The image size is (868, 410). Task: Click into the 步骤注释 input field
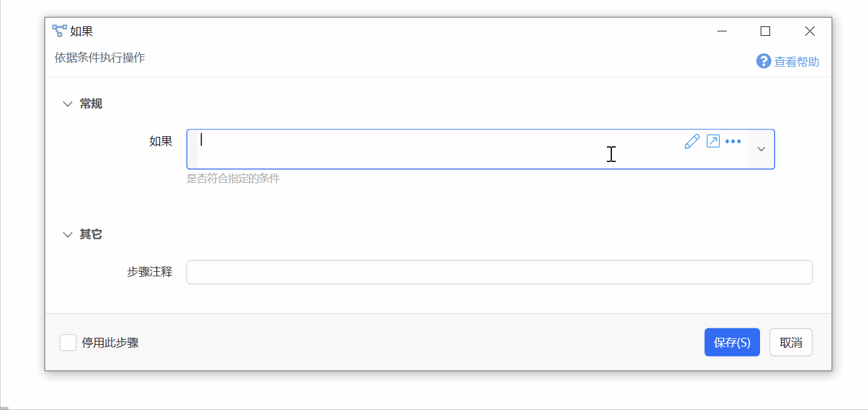coord(499,272)
